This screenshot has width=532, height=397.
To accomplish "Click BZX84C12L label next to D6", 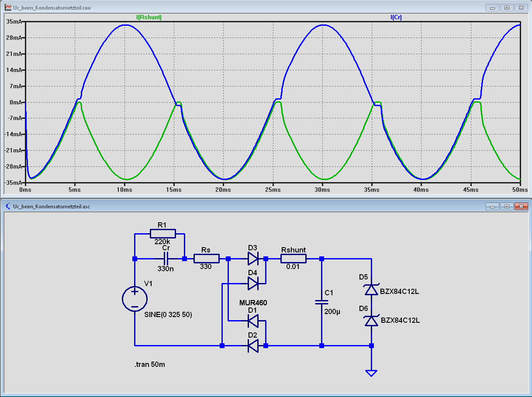I will 400,320.
